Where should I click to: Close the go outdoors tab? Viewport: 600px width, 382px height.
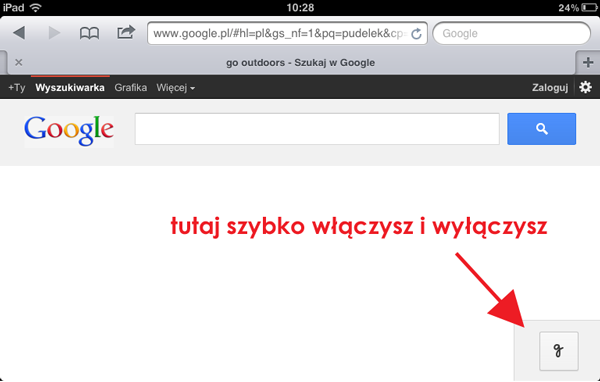[x=18, y=62]
